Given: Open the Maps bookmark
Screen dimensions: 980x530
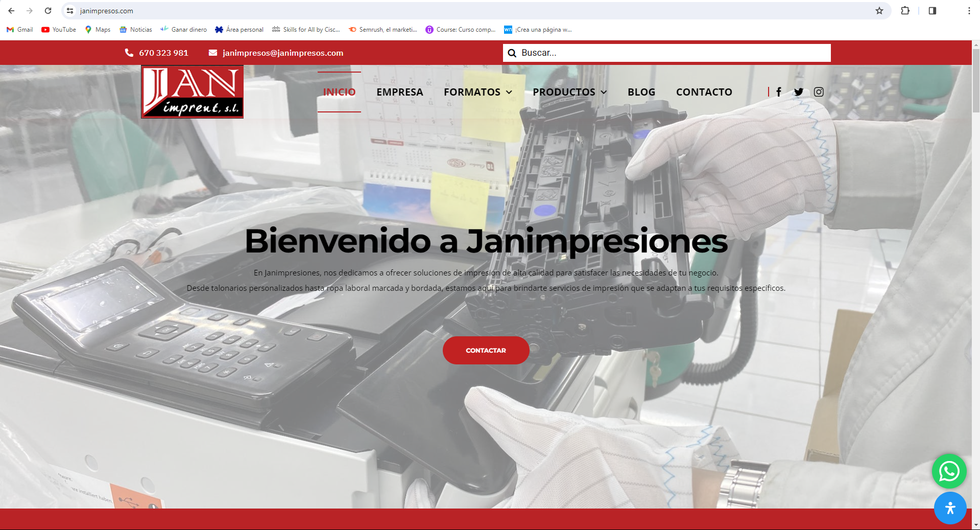Looking at the screenshot, I should point(98,30).
